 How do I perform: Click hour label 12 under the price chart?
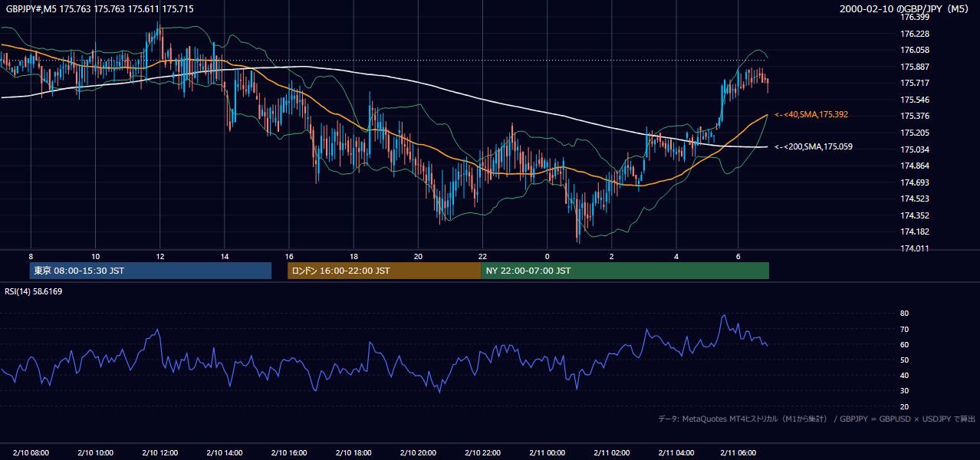tap(159, 256)
